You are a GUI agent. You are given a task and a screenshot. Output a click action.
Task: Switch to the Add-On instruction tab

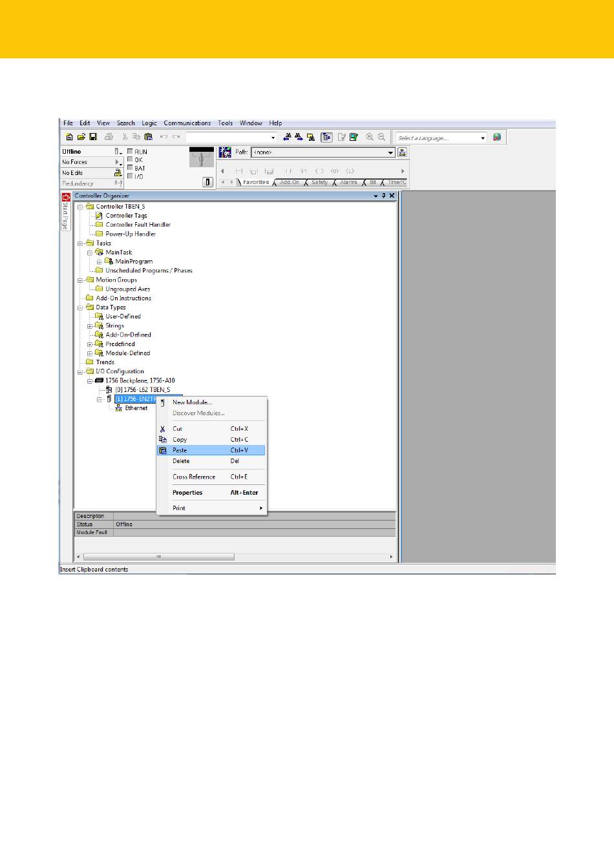coord(290,182)
